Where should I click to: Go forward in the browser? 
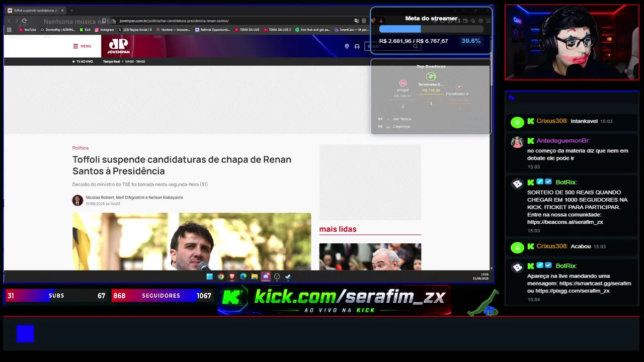(16, 21)
